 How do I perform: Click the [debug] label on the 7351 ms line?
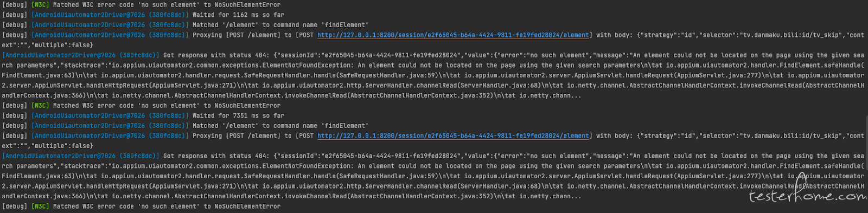point(15,116)
